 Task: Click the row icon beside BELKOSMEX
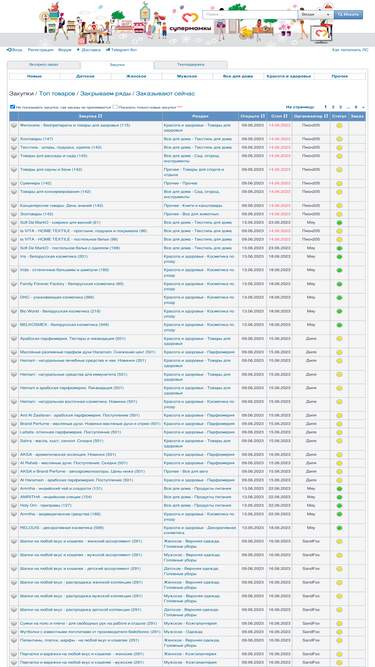[x=14, y=325]
